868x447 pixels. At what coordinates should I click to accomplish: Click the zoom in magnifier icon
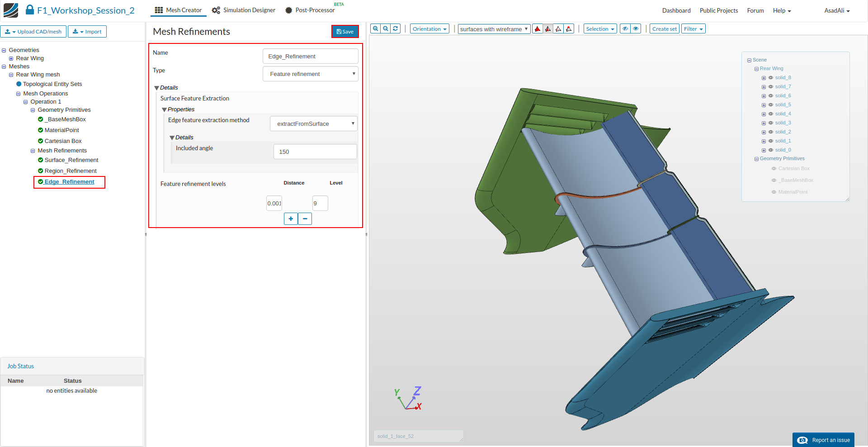click(376, 29)
